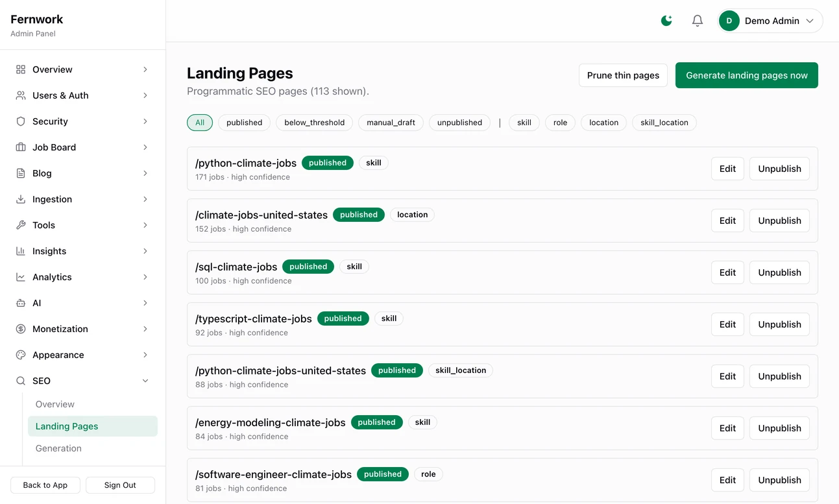
Task: Filter by manual_draft status
Action: 391,123
